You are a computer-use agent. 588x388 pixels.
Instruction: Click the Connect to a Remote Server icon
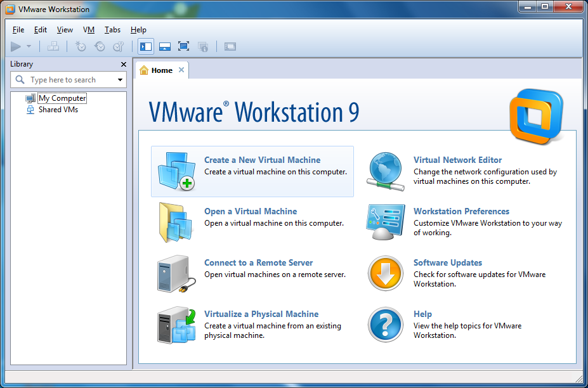[x=173, y=274]
